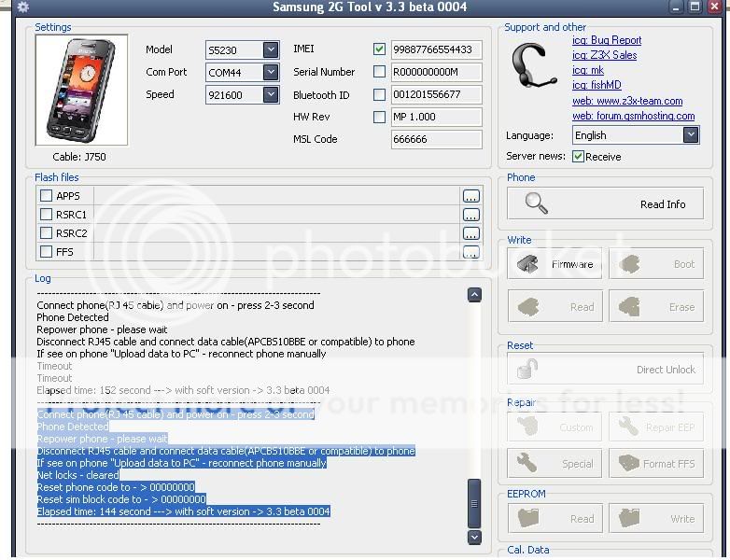Open the icq: Bug Report link
Image resolution: width=730 pixels, height=560 pixels.
[x=607, y=40]
